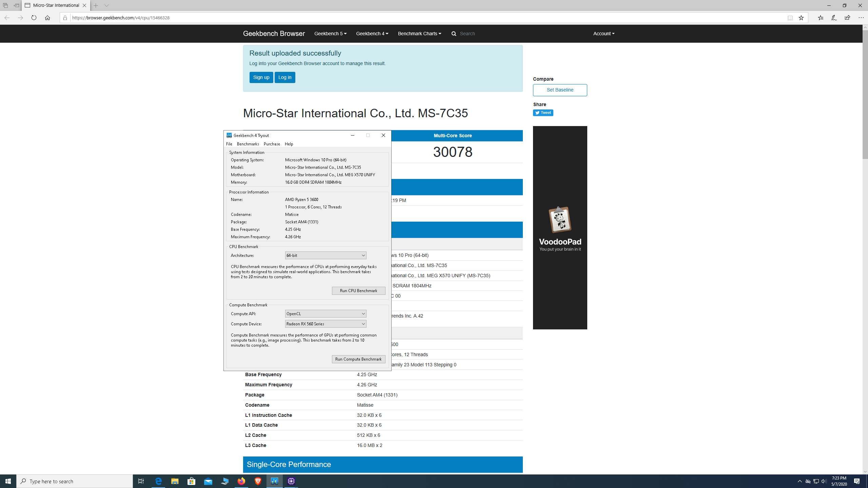Open Brave browser from taskbar
Screen dimensions: 868x488
[258, 481]
